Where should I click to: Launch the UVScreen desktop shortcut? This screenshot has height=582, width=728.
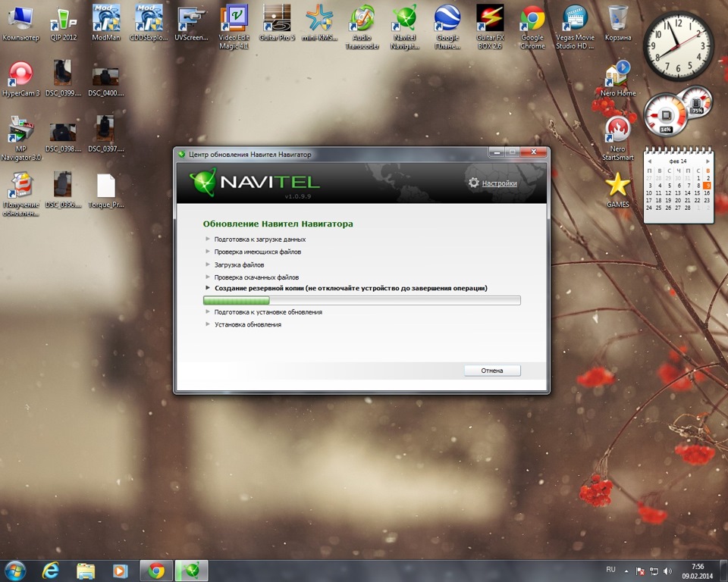point(191,24)
